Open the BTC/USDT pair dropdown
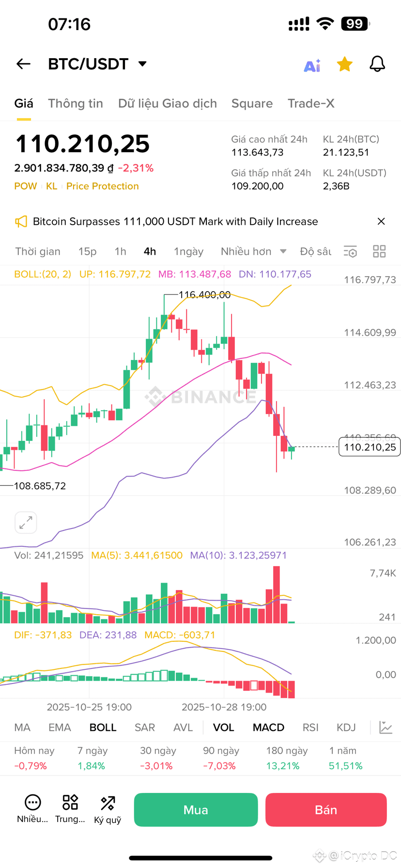The image size is (401, 868). click(x=97, y=64)
